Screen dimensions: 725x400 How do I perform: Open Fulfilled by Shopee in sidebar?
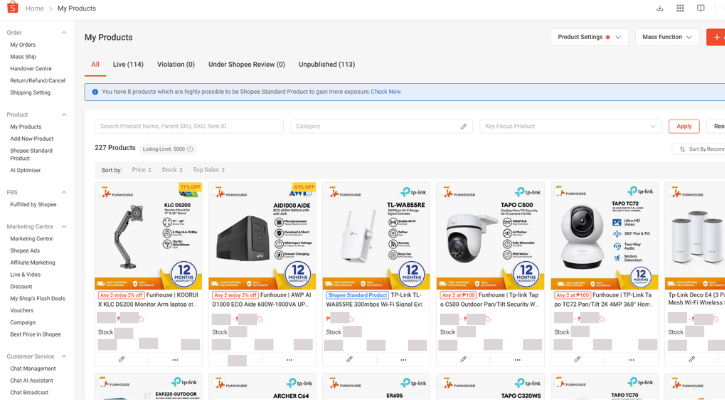coord(33,204)
